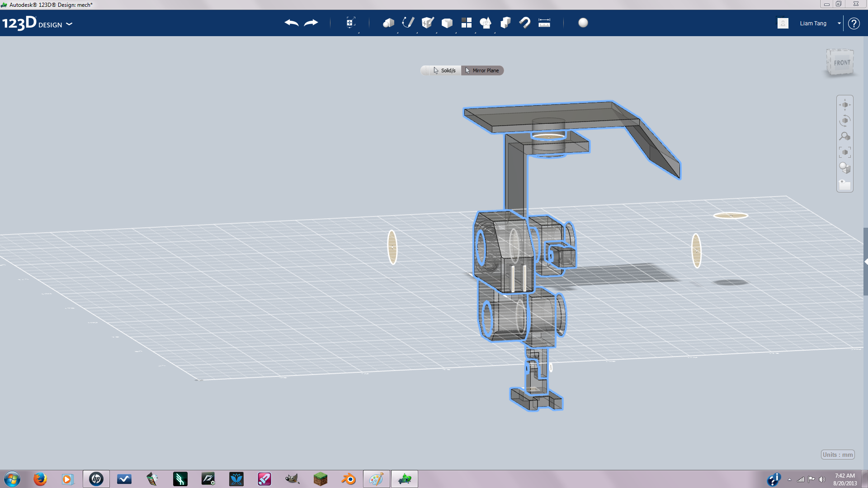Open the Primitives shapes tool
Image resolution: width=868 pixels, height=488 pixels.
(388, 23)
